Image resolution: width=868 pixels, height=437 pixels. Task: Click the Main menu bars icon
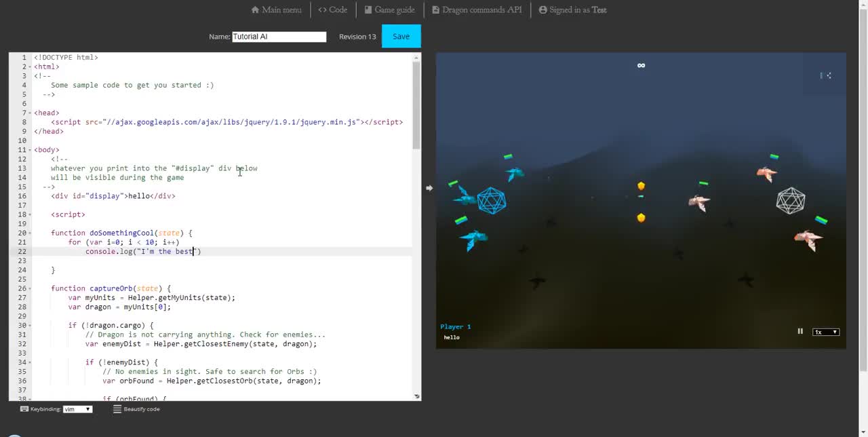[256, 9]
